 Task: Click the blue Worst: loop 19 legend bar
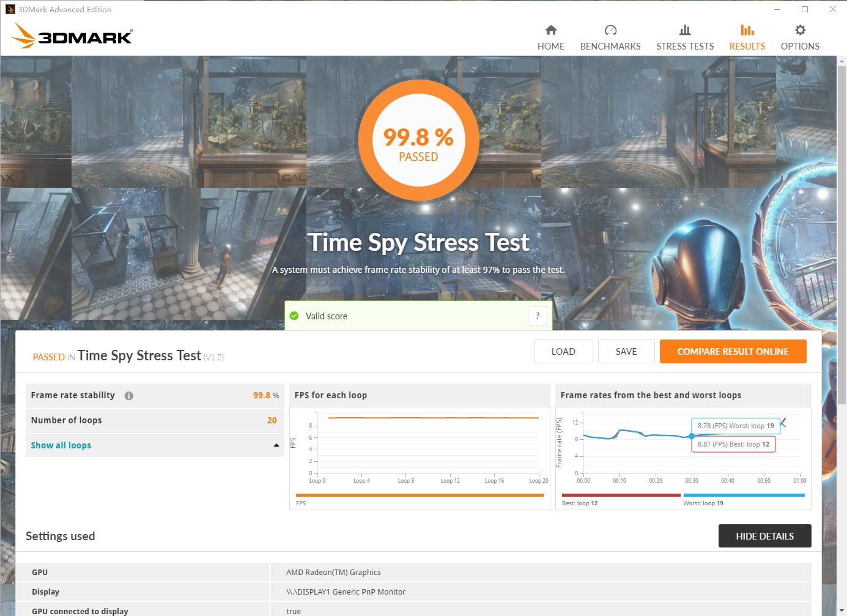click(744, 495)
